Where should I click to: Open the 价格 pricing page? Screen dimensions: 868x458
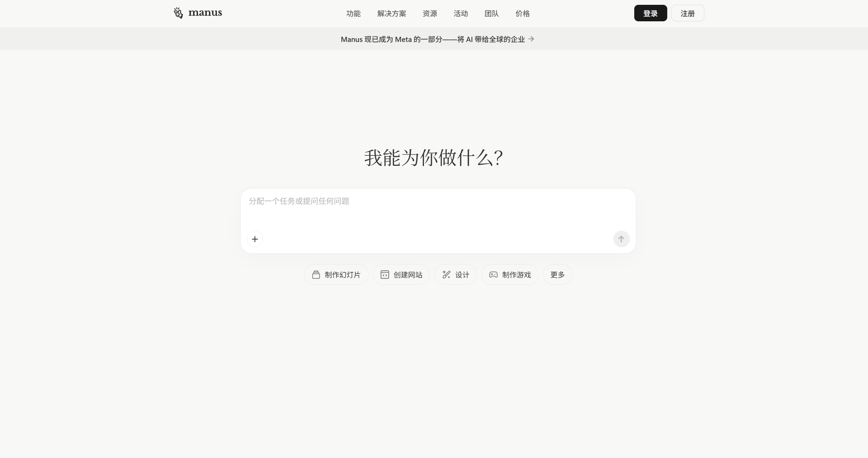(523, 13)
